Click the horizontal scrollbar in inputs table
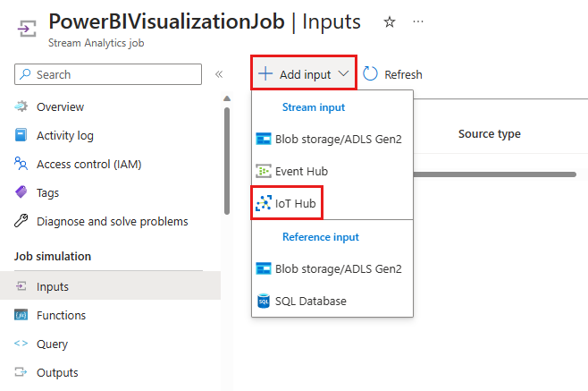Image resolution: width=588 pixels, height=391 pixels. [x=495, y=174]
